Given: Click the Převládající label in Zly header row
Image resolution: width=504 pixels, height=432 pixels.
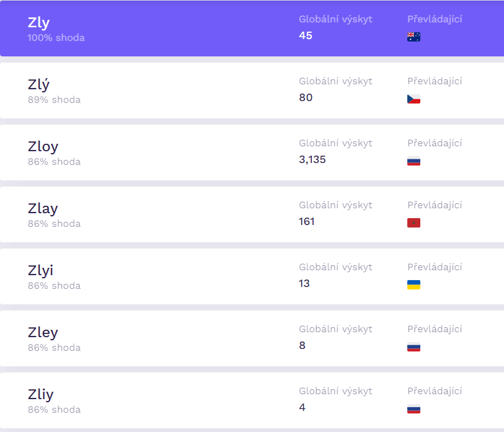Looking at the screenshot, I should tap(435, 19).
